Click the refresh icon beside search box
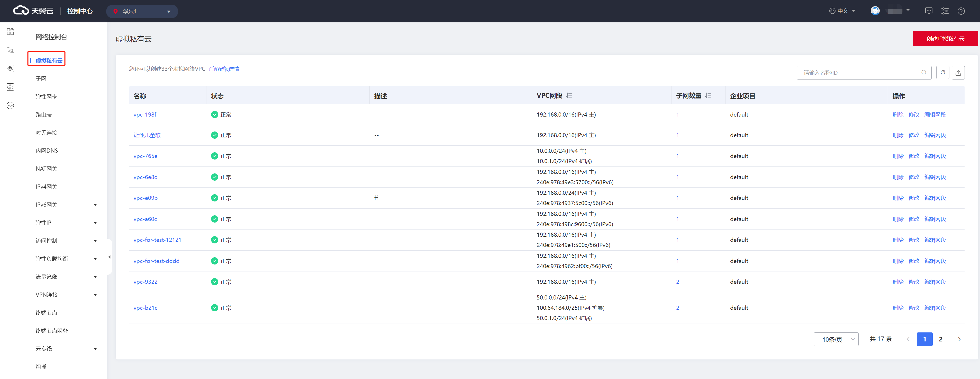Image resolution: width=980 pixels, height=379 pixels. pyautogui.click(x=942, y=72)
